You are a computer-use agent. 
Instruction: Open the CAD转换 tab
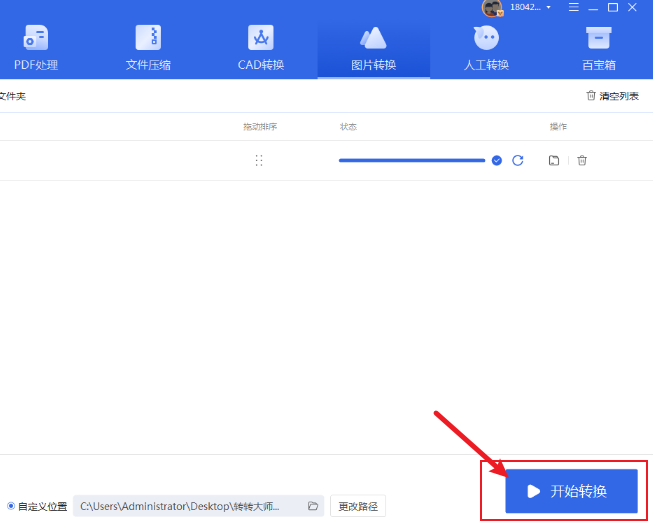tap(261, 48)
